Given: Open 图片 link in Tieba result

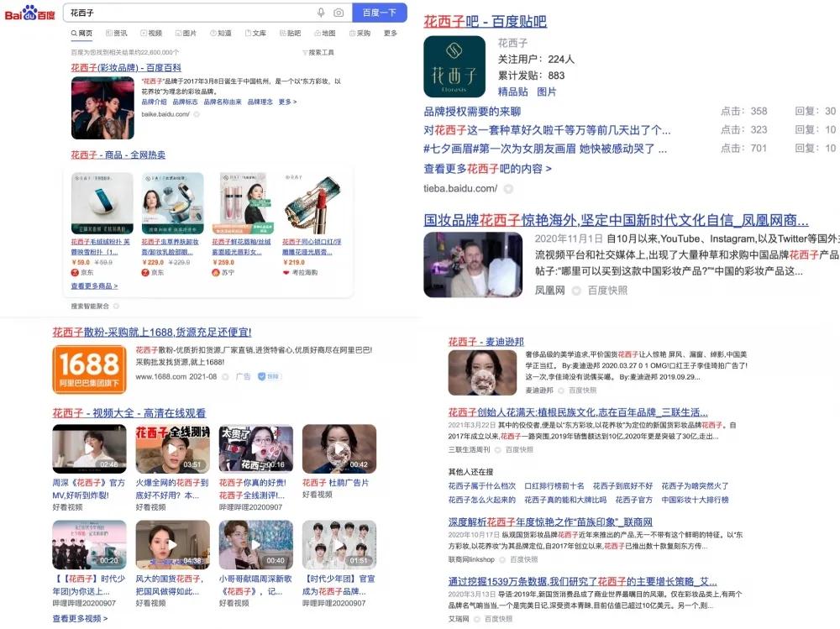Looking at the screenshot, I should pos(547,92).
